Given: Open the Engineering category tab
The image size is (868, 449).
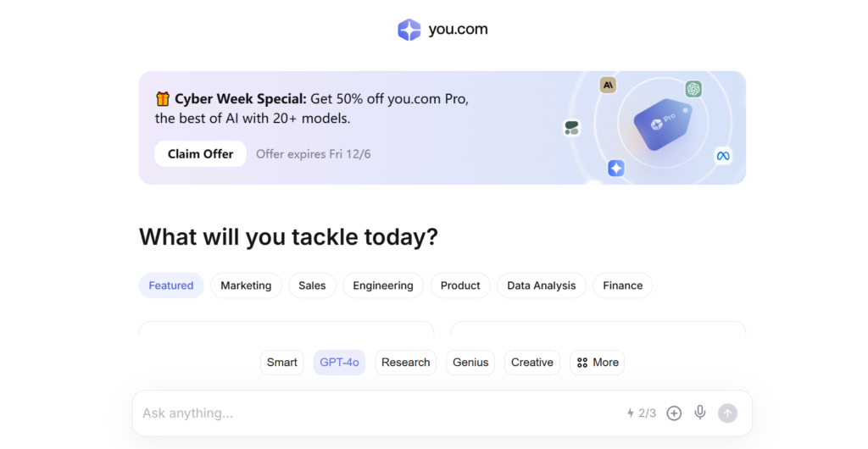Looking at the screenshot, I should [383, 285].
